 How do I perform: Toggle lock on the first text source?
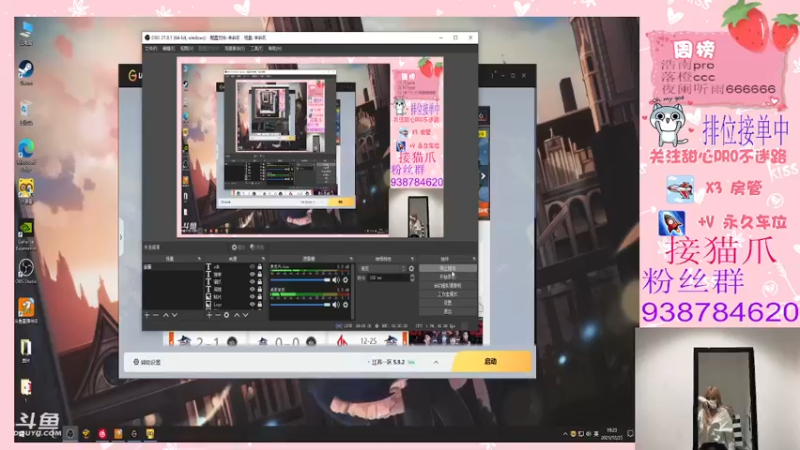pos(260,267)
